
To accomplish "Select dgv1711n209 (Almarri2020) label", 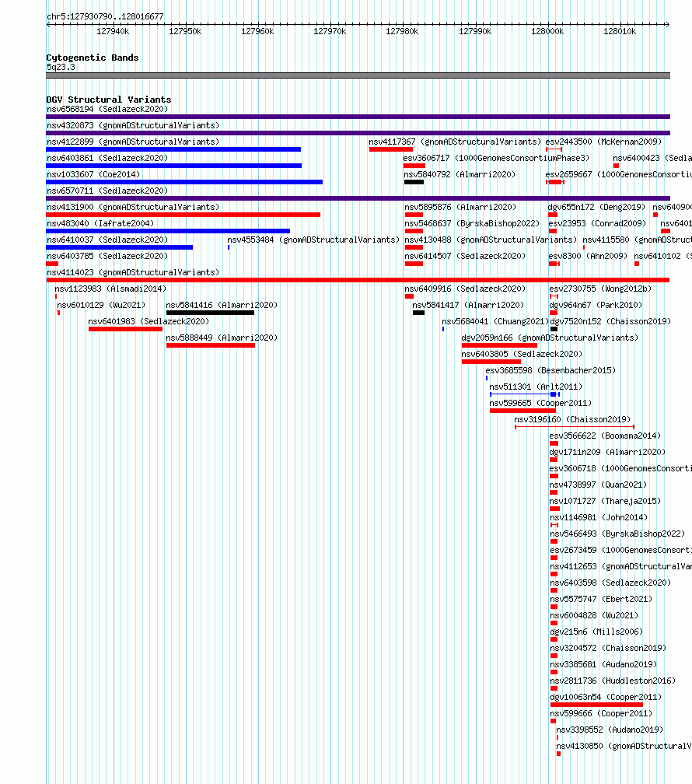I will [x=607, y=452].
